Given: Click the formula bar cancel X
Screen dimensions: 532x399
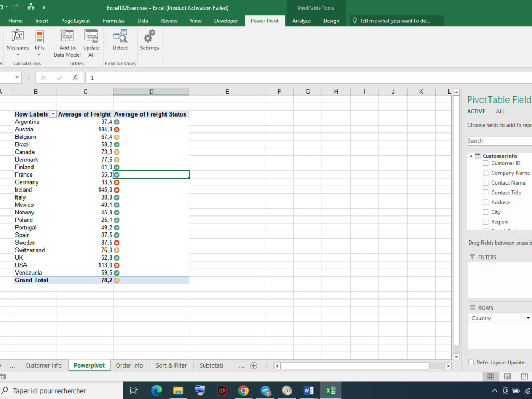Looking at the screenshot, I should pyautogui.click(x=43, y=78).
